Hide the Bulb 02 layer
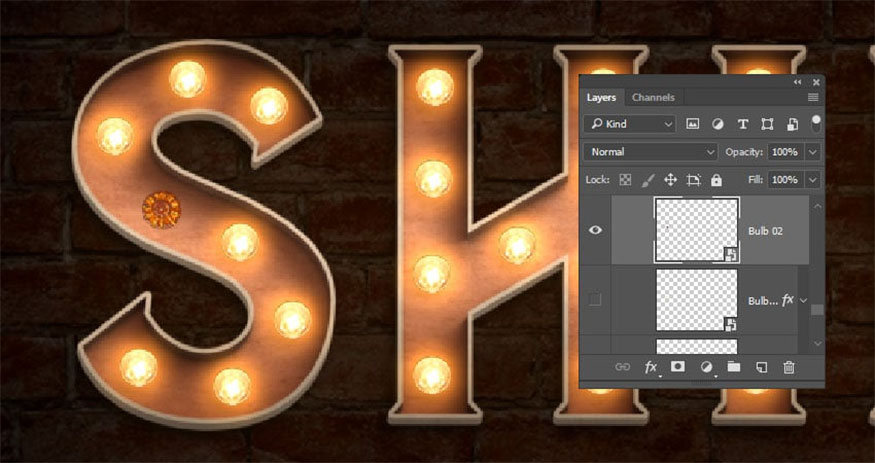This screenshot has width=875, height=463. [595, 230]
